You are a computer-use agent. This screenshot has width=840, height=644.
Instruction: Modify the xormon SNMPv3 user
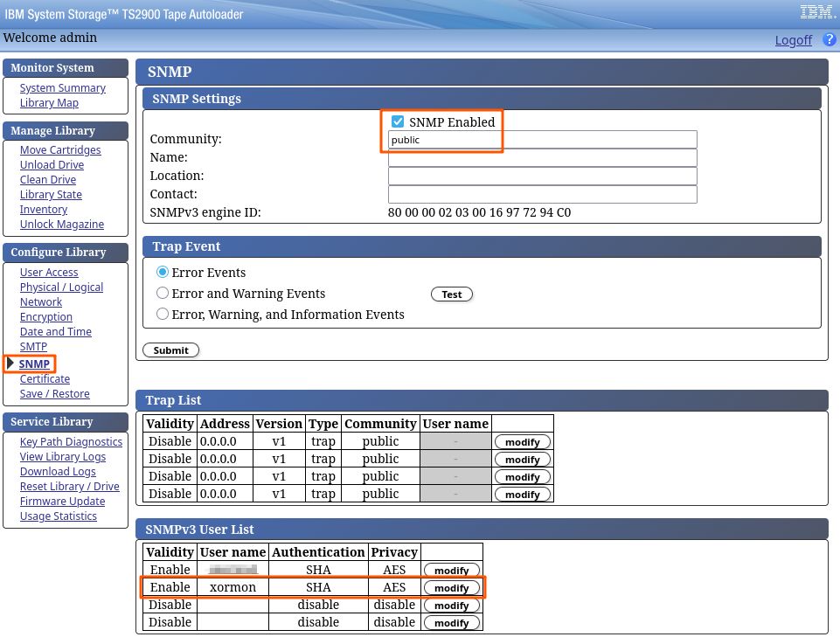click(452, 588)
